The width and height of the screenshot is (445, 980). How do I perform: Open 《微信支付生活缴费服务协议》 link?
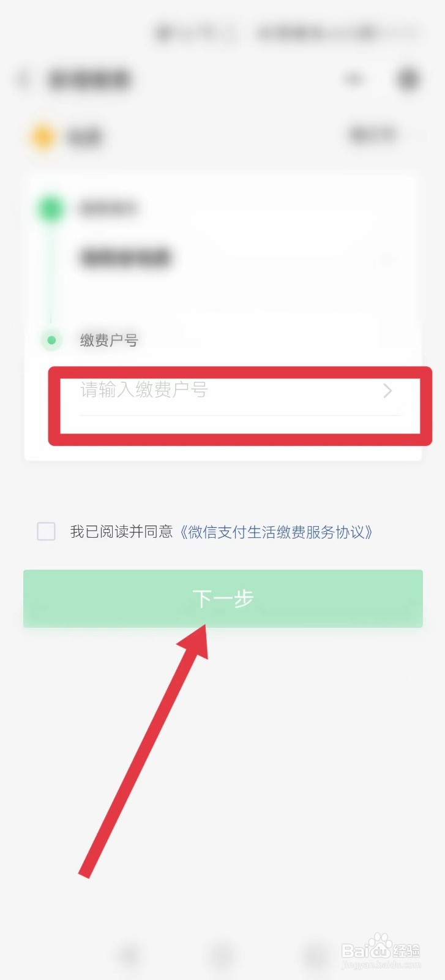click(277, 532)
